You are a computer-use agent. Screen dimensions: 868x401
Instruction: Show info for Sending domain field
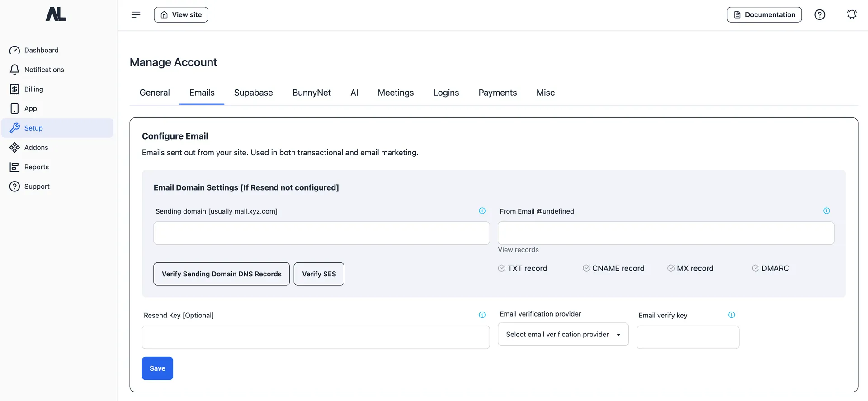pyautogui.click(x=482, y=211)
